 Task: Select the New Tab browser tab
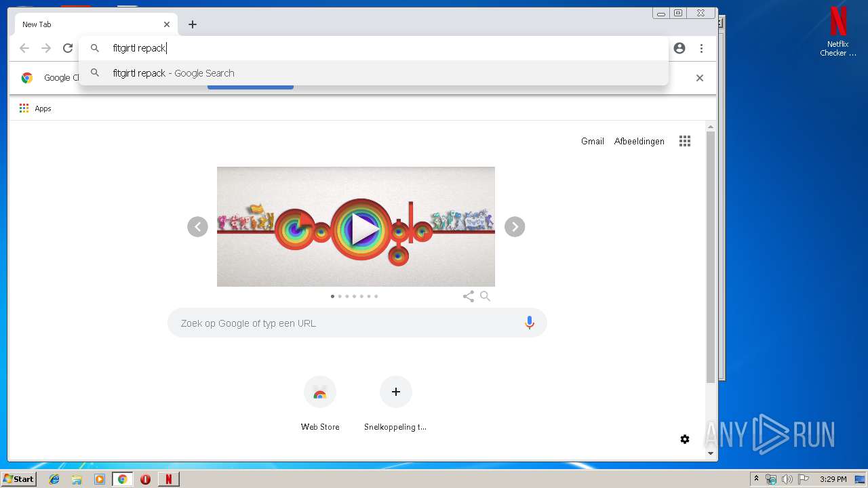pos(96,24)
